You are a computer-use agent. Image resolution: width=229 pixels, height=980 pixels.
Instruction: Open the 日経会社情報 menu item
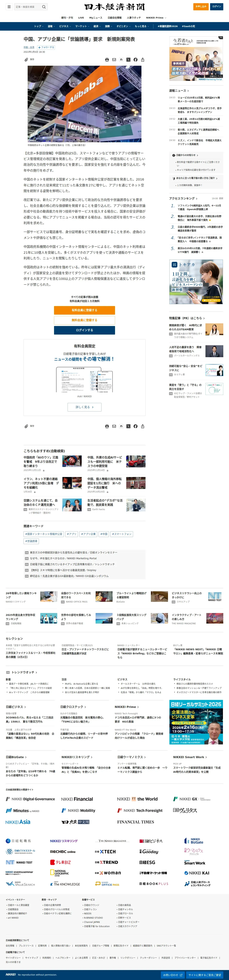click(x=115, y=18)
